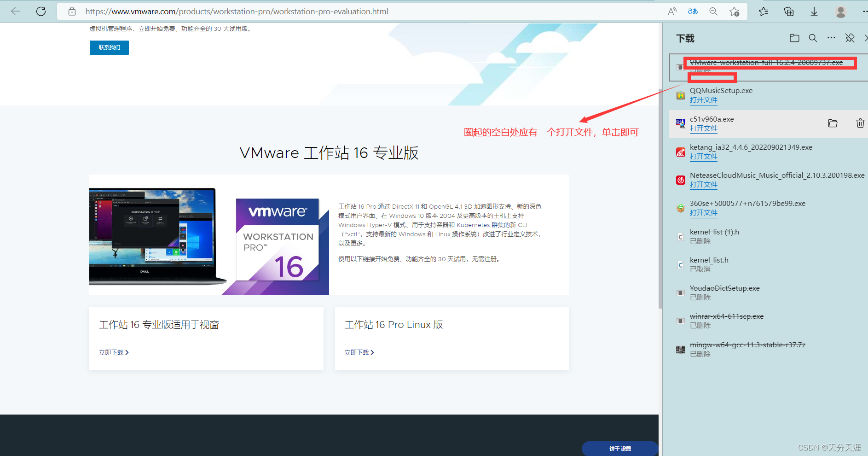Click the VMware URL address bar
The width and height of the screenshot is (868, 456).
(x=237, y=12)
